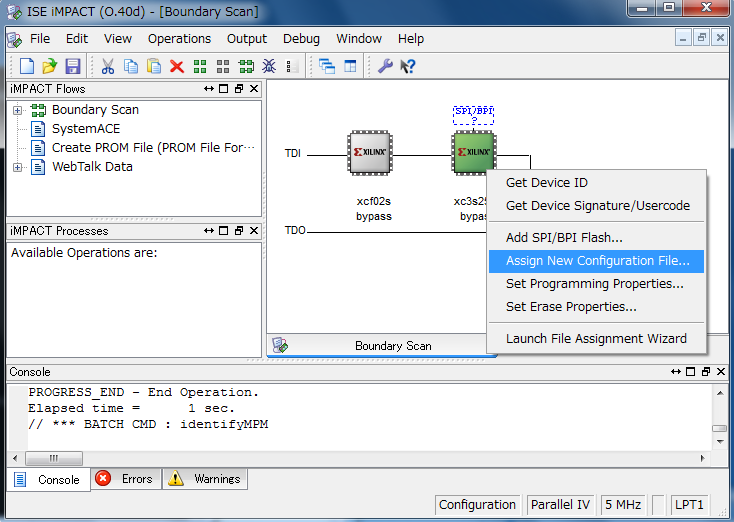Viewport: 734px width, 522px height.
Task: Switch to the Warnings tab
Action: (x=205, y=479)
